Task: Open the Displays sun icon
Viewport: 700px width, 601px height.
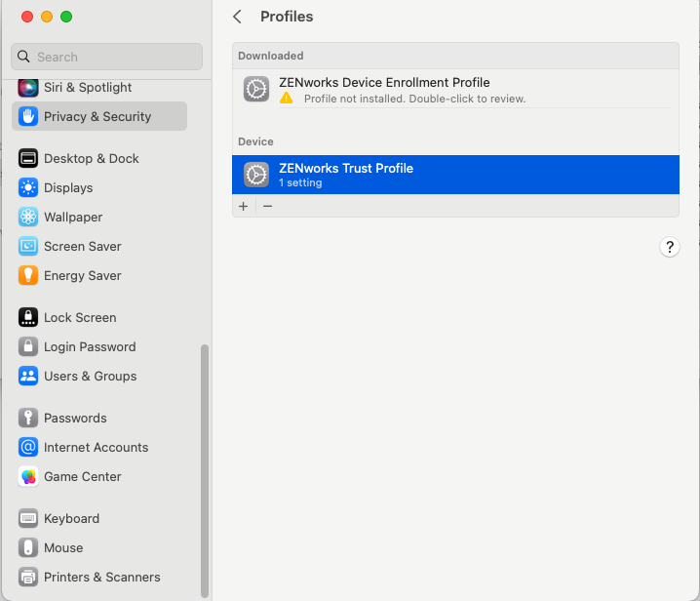Action: (x=28, y=187)
